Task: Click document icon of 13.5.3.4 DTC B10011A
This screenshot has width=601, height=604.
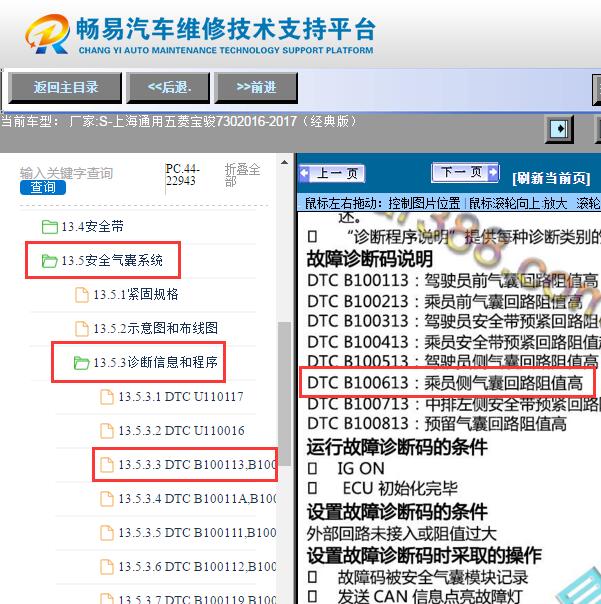Action: pos(107,499)
